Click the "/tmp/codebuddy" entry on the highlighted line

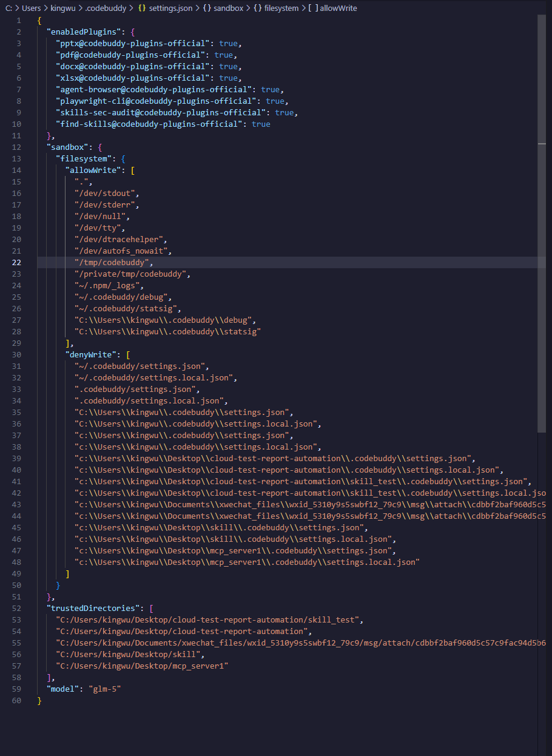coord(112,262)
